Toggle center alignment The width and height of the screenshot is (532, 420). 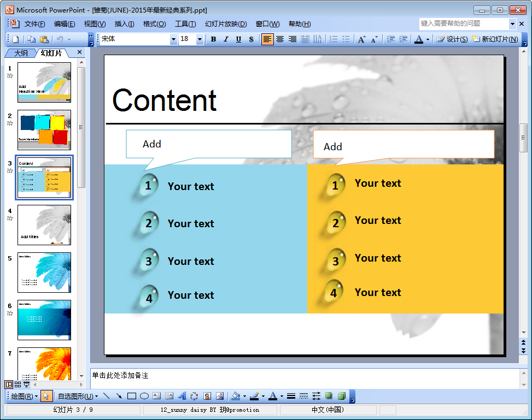coord(280,39)
